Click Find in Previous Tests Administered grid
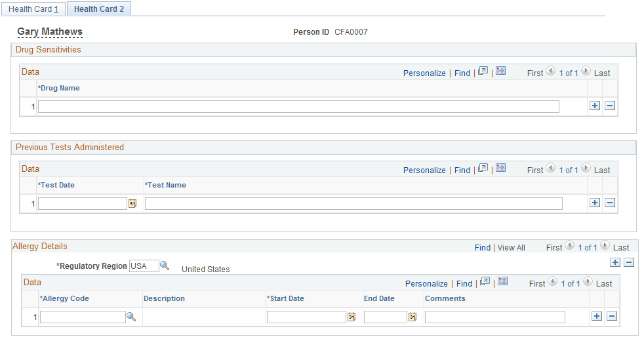The width and height of the screenshot is (644, 339). 462,170
